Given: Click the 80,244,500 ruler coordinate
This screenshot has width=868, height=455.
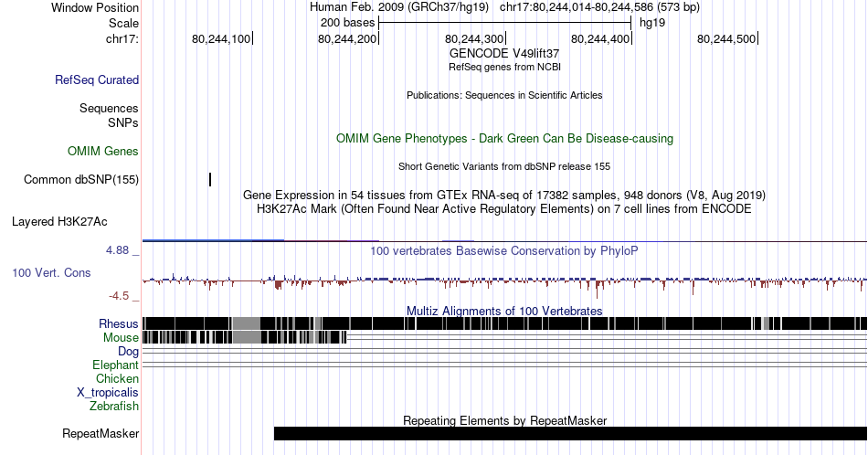Looking at the screenshot, I should point(726,38).
